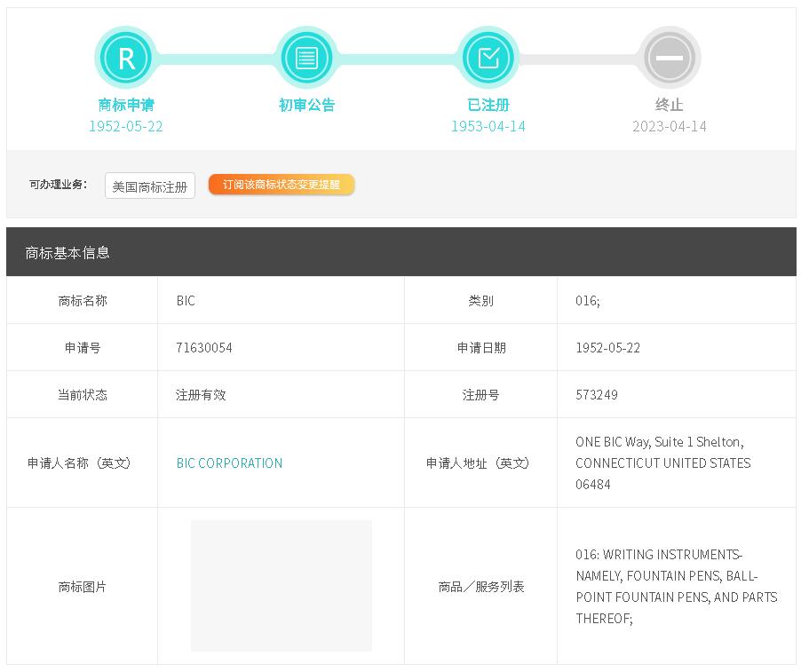This screenshot has height=672, width=801.
Task: Click the R trademark application step icon
Action: pos(126,59)
